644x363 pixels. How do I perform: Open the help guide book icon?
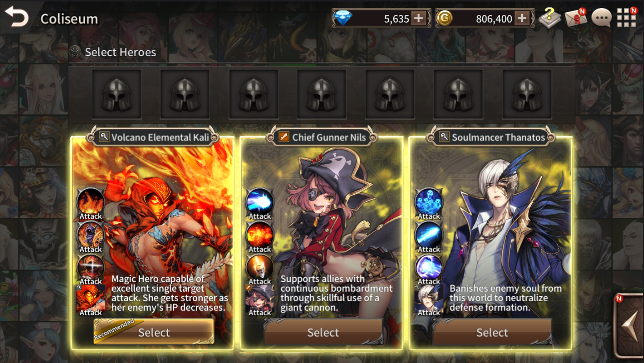pyautogui.click(x=550, y=18)
